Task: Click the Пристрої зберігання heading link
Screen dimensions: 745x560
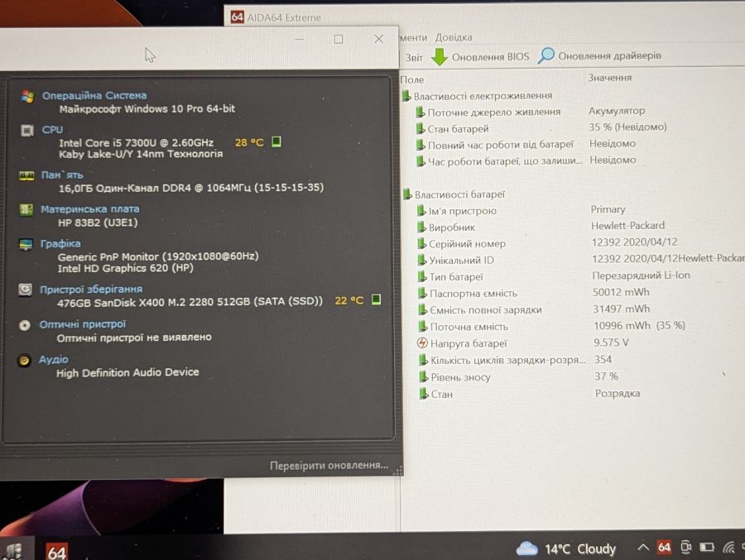Action: tap(91, 290)
